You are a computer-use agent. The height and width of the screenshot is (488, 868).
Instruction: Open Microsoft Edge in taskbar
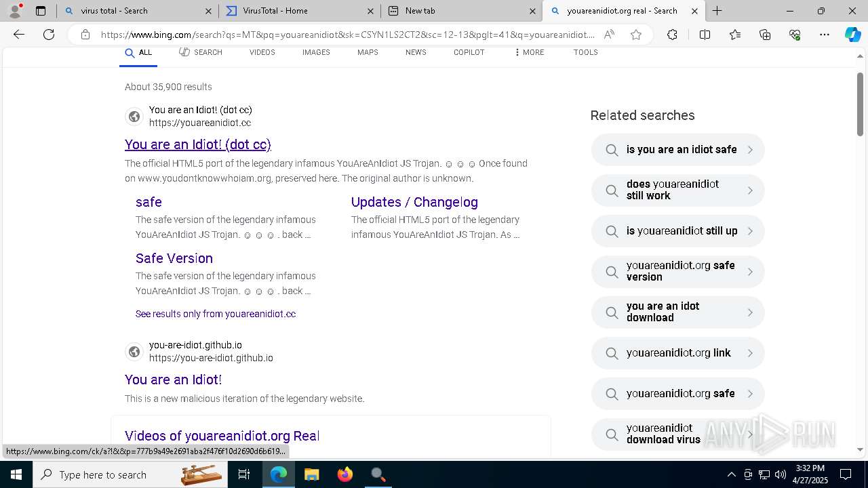tap(279, 474)
